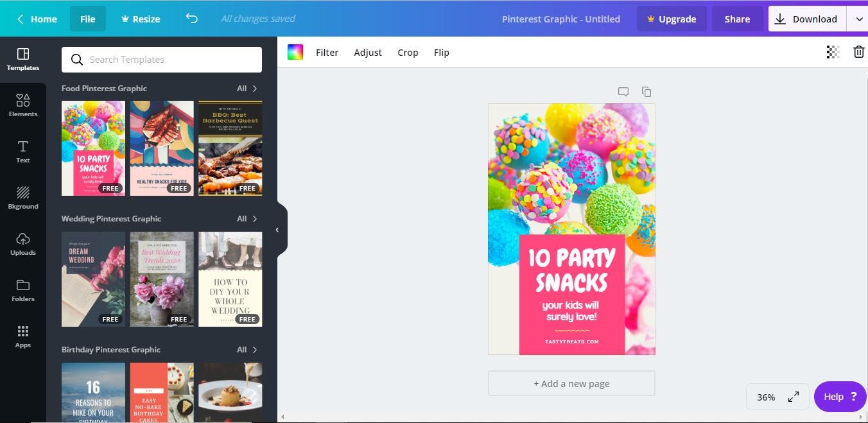Open the Apps sidebar panel
The height and width of the screenshot is (423, 868).
23,336
